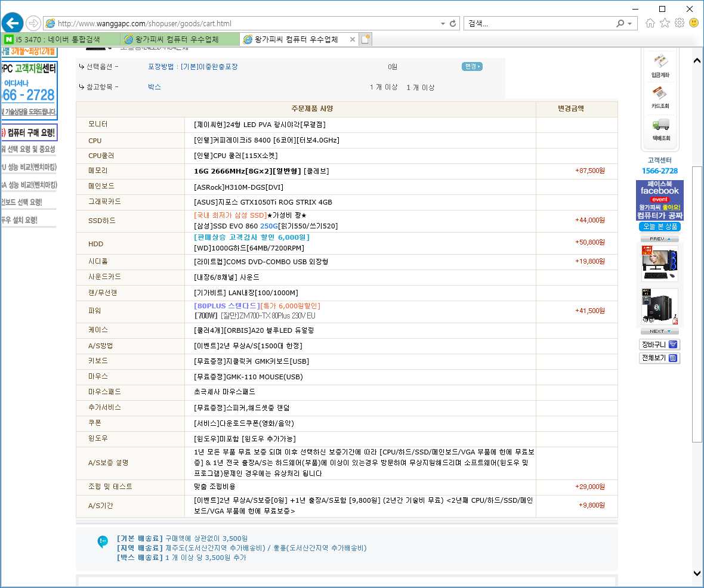Click the speech bubble shipping info icon
Screen dimensions: 704x588
(103, 541)
